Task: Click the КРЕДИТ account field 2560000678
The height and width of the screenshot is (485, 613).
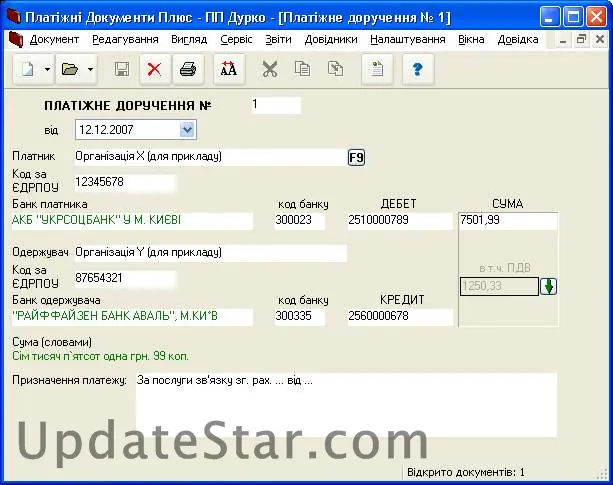Action: coord(400,317)
